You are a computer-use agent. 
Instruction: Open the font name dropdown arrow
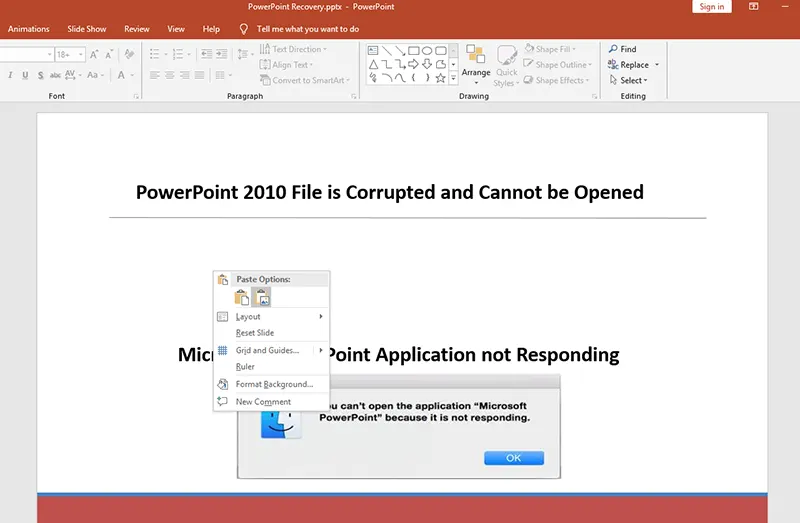49,54
